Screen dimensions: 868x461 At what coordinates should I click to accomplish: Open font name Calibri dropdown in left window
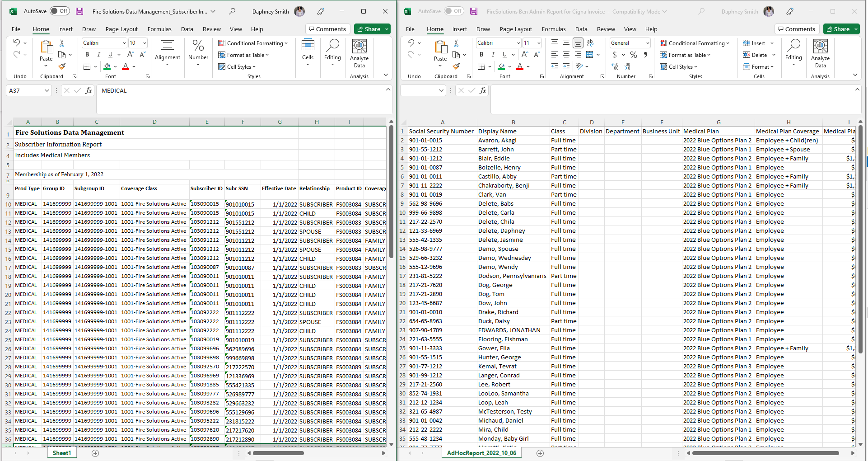pos(124,43)
